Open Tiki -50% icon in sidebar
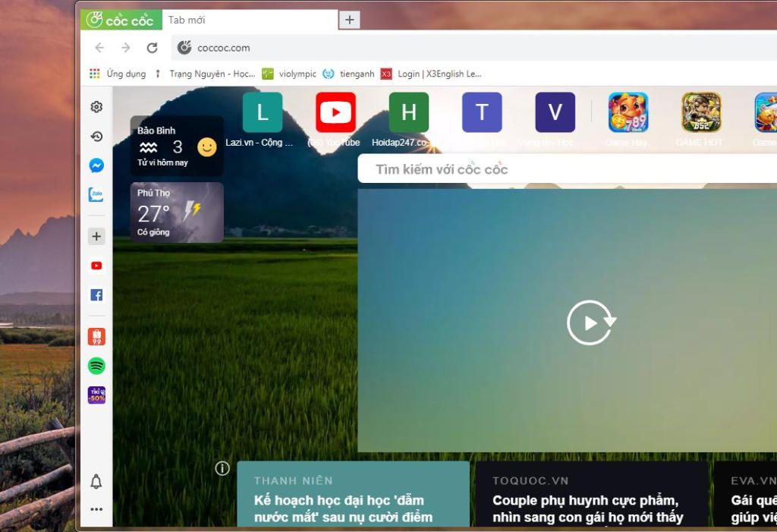This screenshot has height=532, width=777. (96, 395)
